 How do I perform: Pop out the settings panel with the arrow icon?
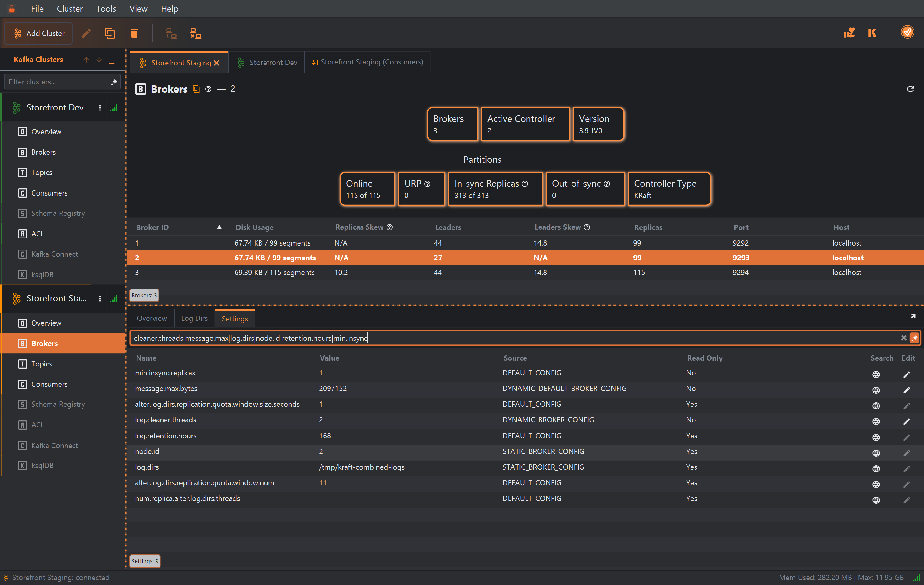pos(913,316)
